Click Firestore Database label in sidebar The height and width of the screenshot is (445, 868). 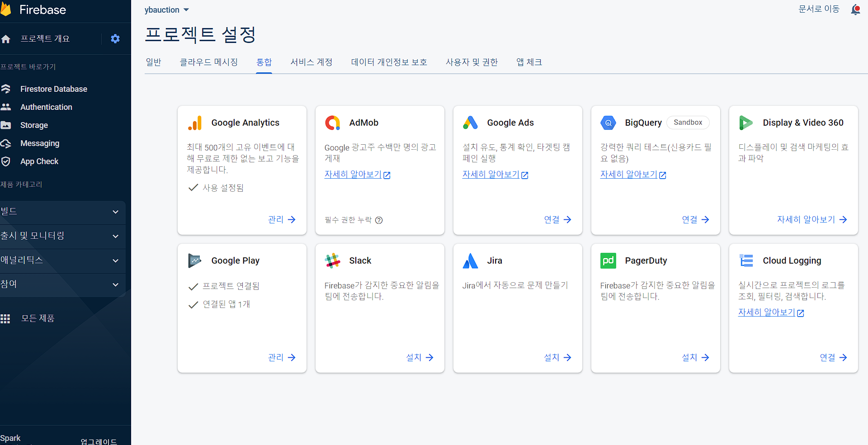[x=54, y=89]
